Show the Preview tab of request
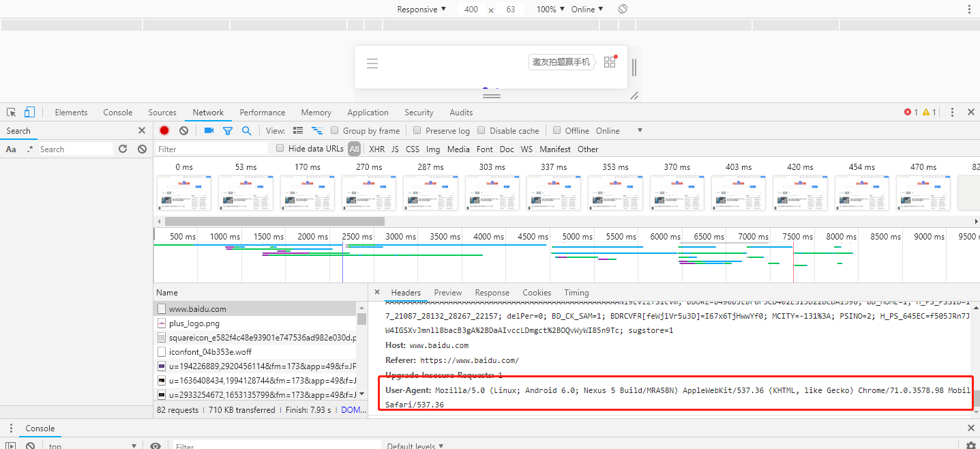980x449 pixels. click(x=448, y=292)
